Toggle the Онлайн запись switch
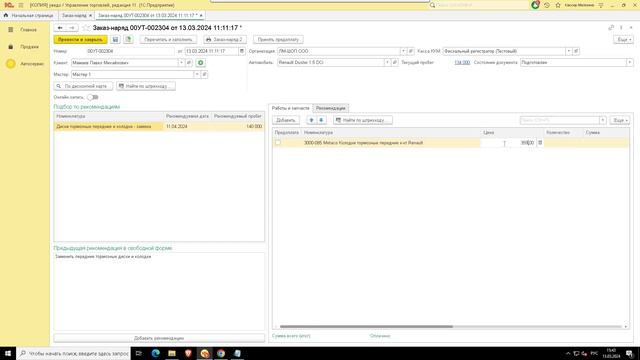Image resolution: width=640 pixels, height=360 pixels. pyautogui.click(x=93, y=97)
